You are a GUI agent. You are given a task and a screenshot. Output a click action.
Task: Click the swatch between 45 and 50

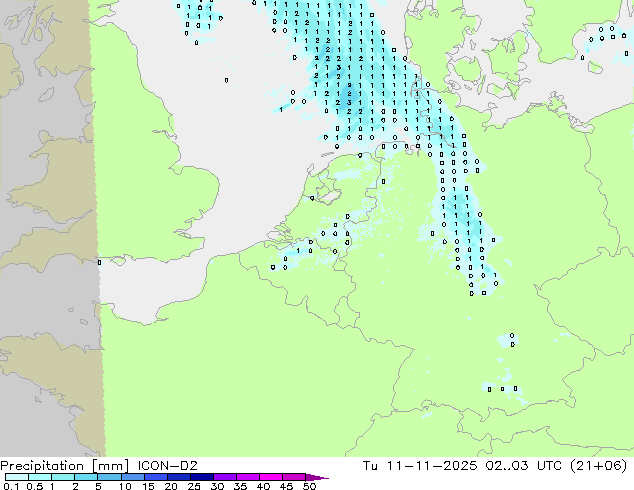pos(294,477)
